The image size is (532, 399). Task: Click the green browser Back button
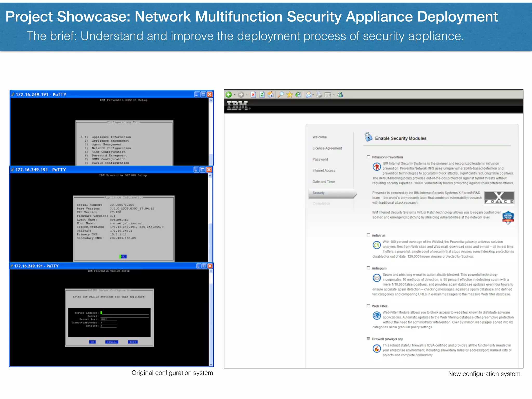[229, 95]
